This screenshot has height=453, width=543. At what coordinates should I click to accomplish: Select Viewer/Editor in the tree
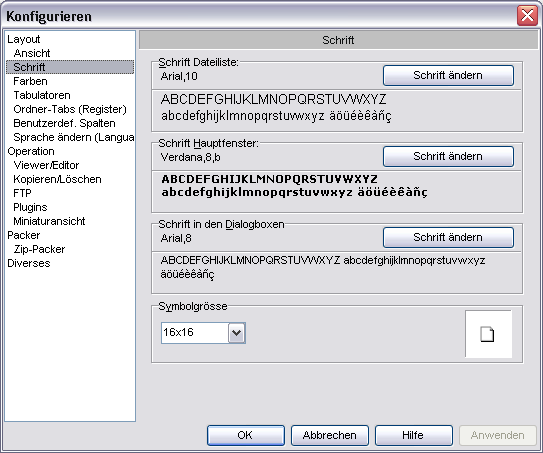46,165
